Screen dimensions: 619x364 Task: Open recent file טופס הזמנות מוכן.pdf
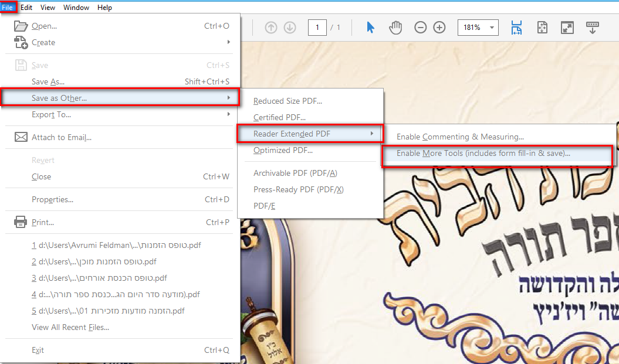(x=94, y=261)
